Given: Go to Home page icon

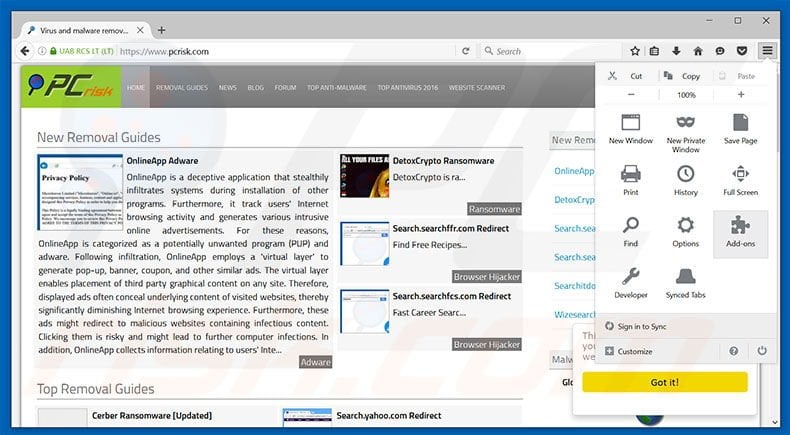Looking at the screenshot, I should [698, 51].
